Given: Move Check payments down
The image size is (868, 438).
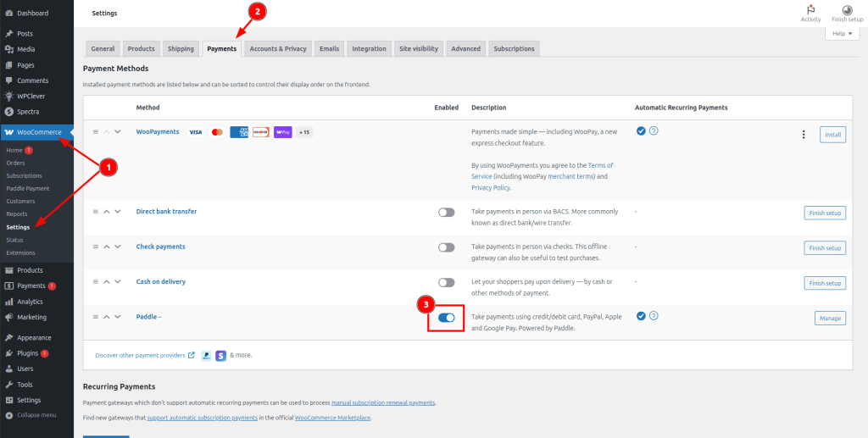Looking at the screenshot, I should [x=117, y=247].
